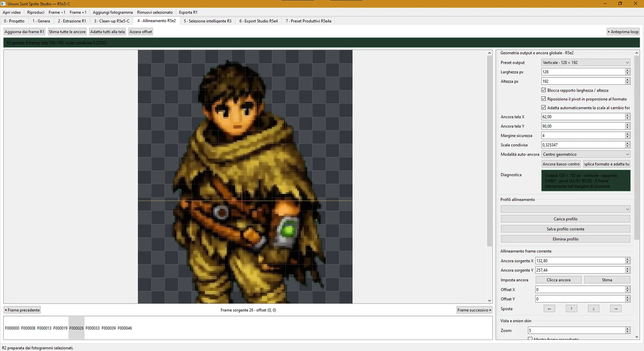Click Frame −1 in the menu bar
644x351 pixels.
pyautogui.click(x=57, y=12)
